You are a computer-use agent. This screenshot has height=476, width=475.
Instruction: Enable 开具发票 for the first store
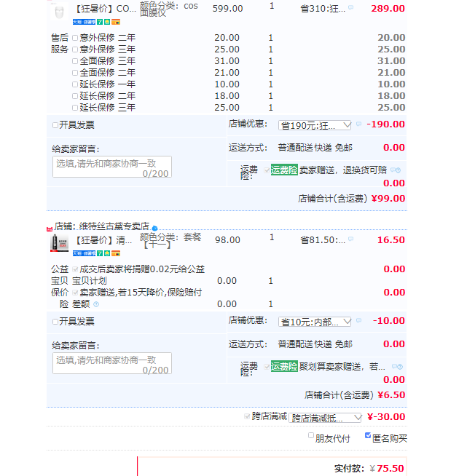[55, 125]
